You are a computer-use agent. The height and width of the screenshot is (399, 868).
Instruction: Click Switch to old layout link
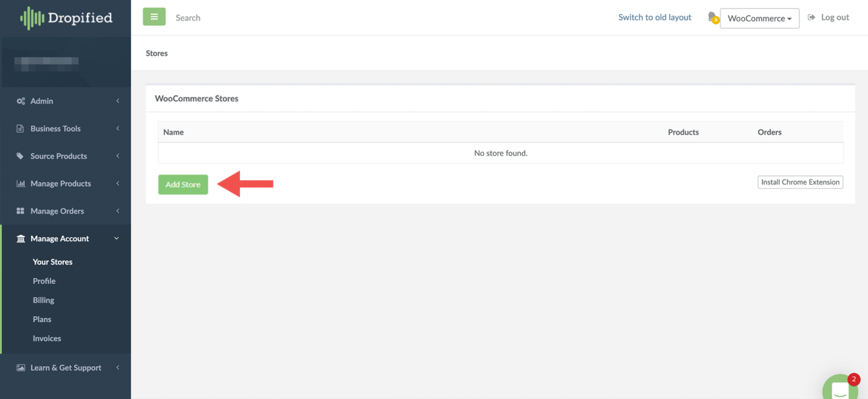(655, 17)
